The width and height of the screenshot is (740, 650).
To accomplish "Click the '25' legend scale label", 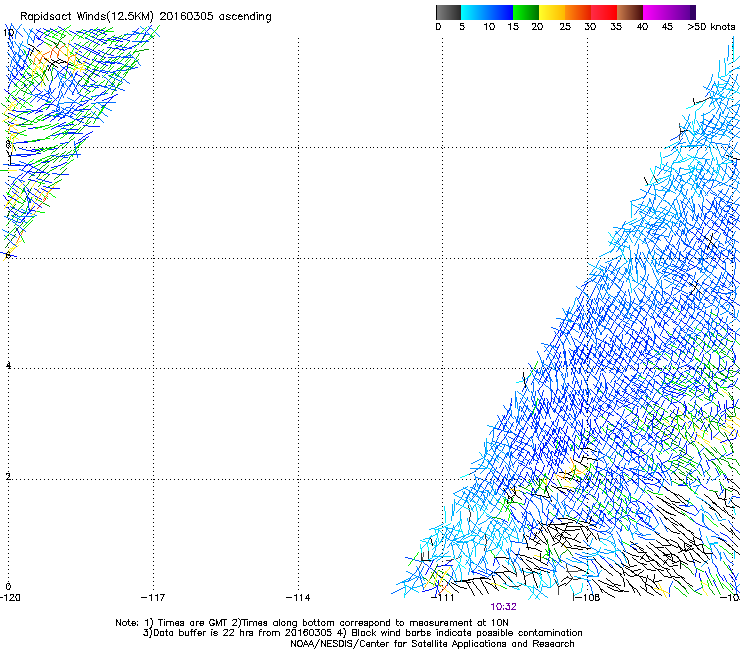I will 565,27.
